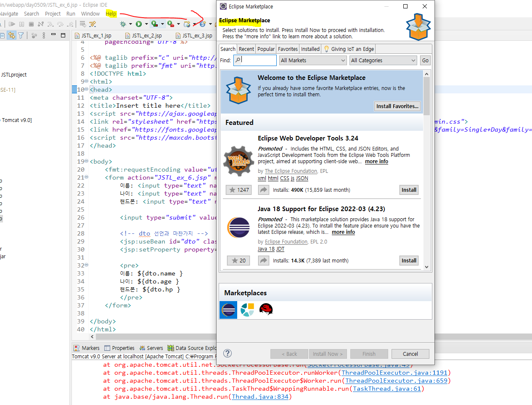Screen dimensions: 532x405
Task: Maximize the Project Explorer panel
Action: click(x=63, y=35)
